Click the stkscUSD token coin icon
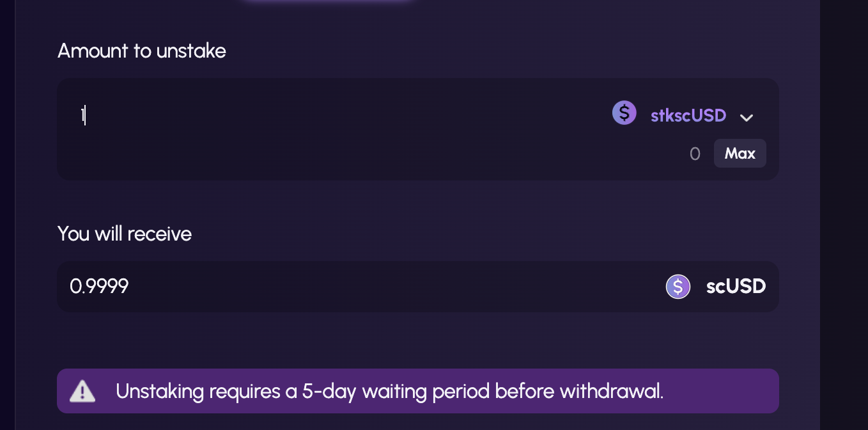 (x=624, y=113)
